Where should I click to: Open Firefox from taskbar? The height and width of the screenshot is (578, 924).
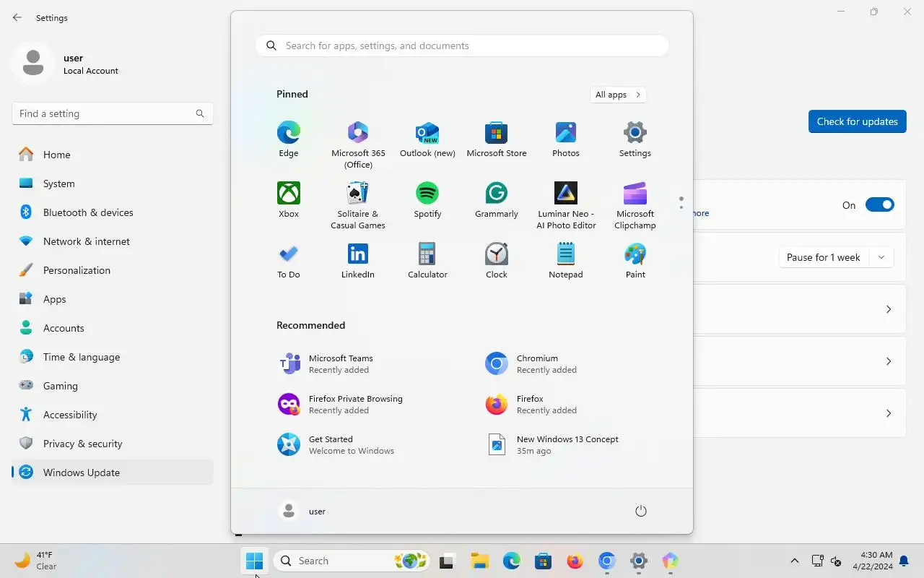pyautogui.click(x=575, y=561)
